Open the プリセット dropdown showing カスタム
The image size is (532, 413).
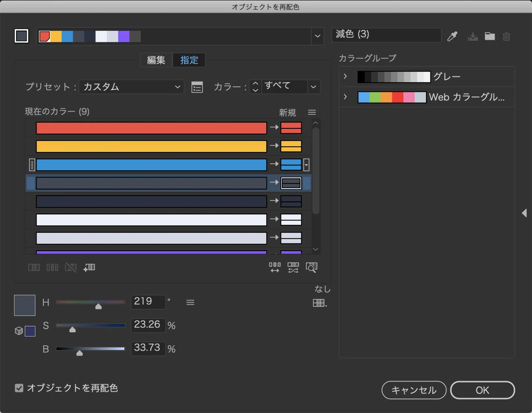click(131, 87)
